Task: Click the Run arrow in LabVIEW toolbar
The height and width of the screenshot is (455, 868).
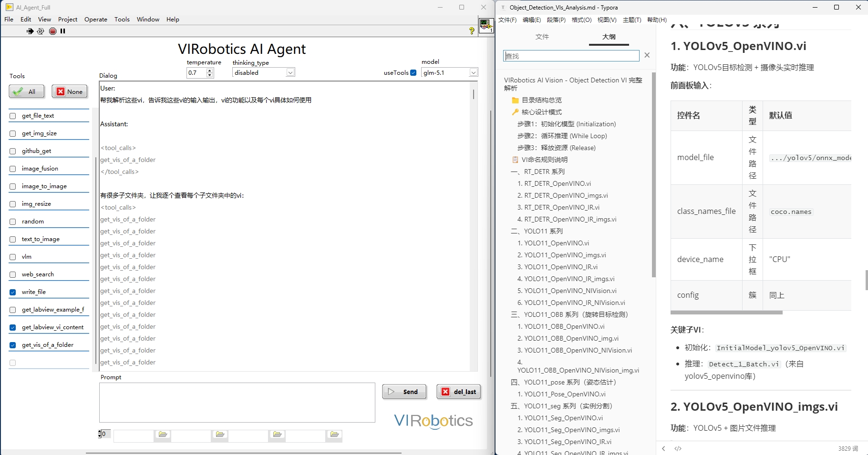Action: click(x=30, y=31)
